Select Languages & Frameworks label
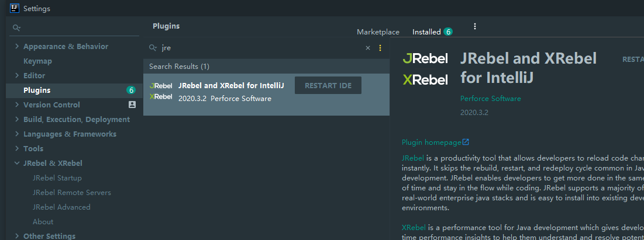This screenshot has width=644, height=240. [70, 134]
